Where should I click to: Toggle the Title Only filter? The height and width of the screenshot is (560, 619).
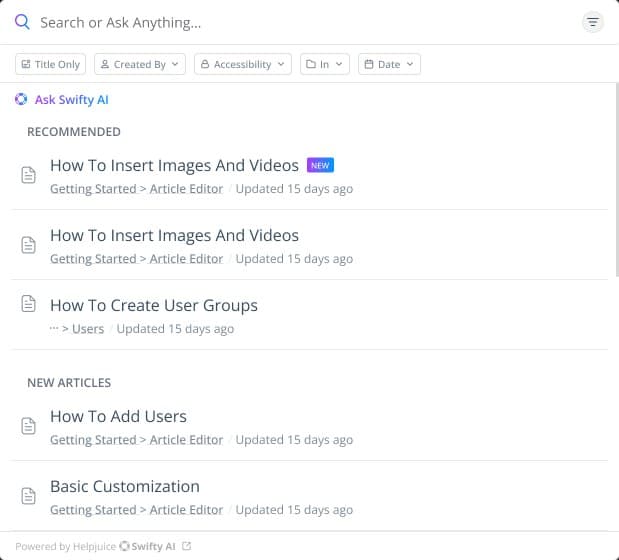click(50, 64)
